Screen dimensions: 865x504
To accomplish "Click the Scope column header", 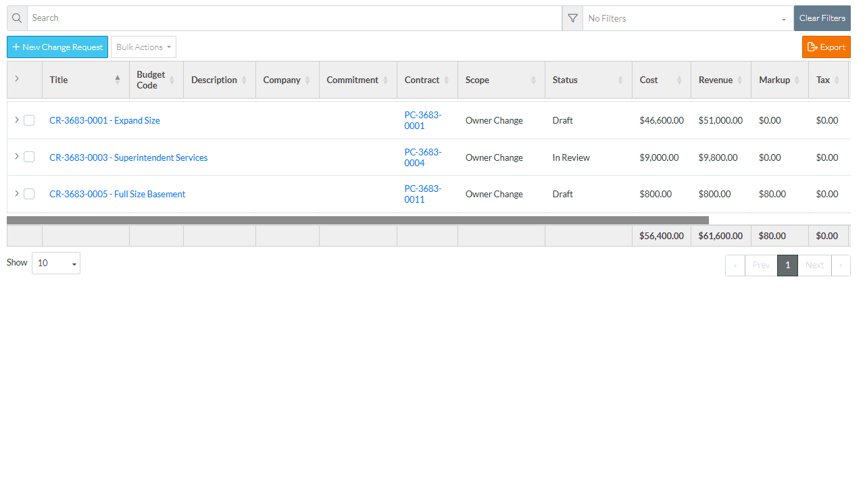I will [x=501, y=80].
